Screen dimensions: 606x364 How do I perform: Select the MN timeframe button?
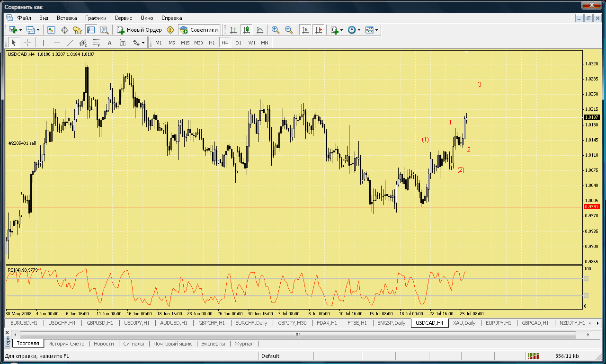pyautogui.click(x=265, y=43)
